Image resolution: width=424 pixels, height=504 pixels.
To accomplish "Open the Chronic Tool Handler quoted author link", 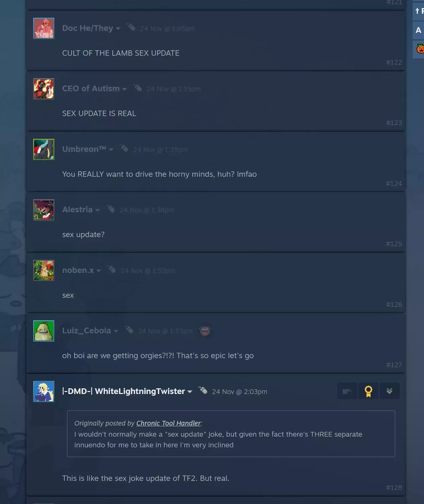I will coord(168,423).
